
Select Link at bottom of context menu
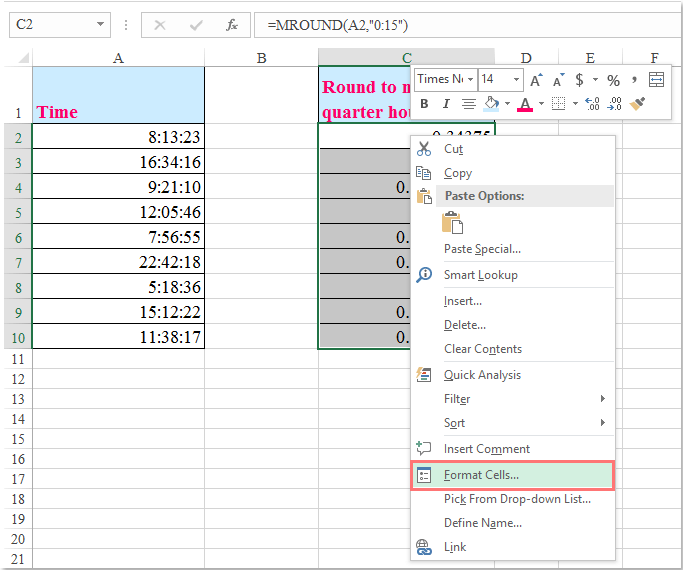coord(513,547)
